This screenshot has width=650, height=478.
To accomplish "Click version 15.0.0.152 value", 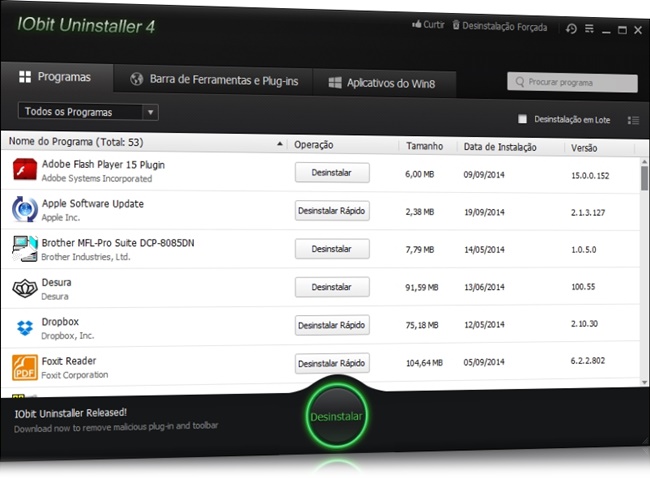I will (x=590, y=175).
